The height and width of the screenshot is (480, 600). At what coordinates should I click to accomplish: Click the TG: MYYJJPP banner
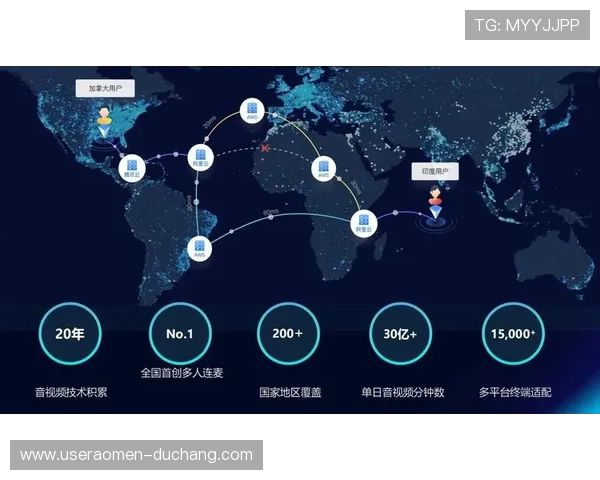pos(527,25)
